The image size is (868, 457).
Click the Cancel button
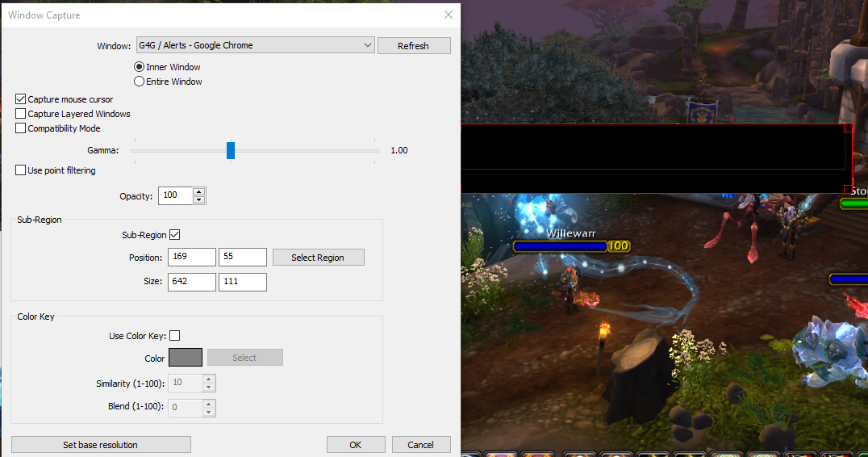tap(421, 445)
